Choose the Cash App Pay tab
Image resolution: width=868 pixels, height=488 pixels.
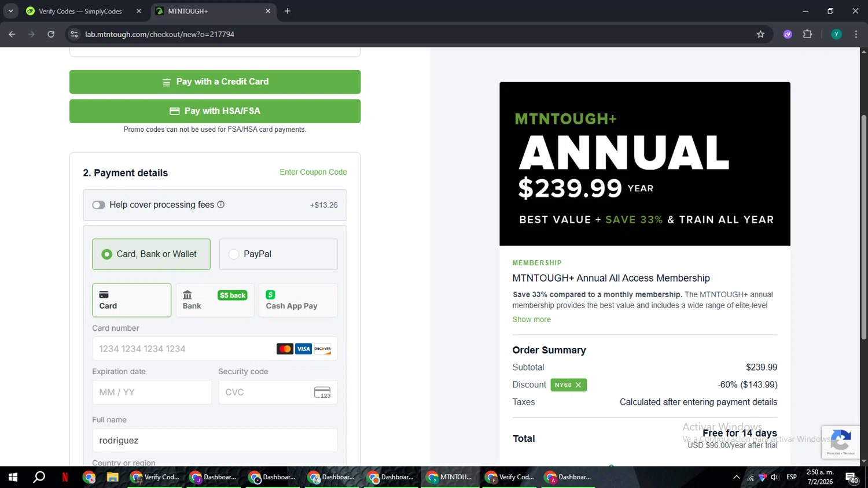click(x=298, y=300)
